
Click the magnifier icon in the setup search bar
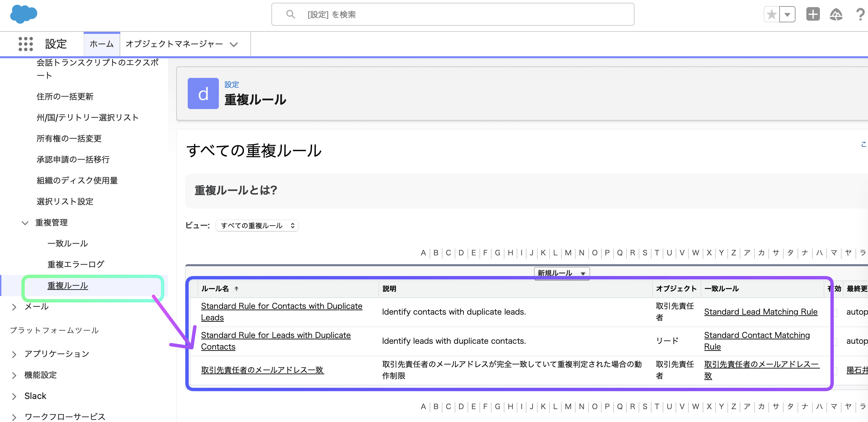pos(290,14)
